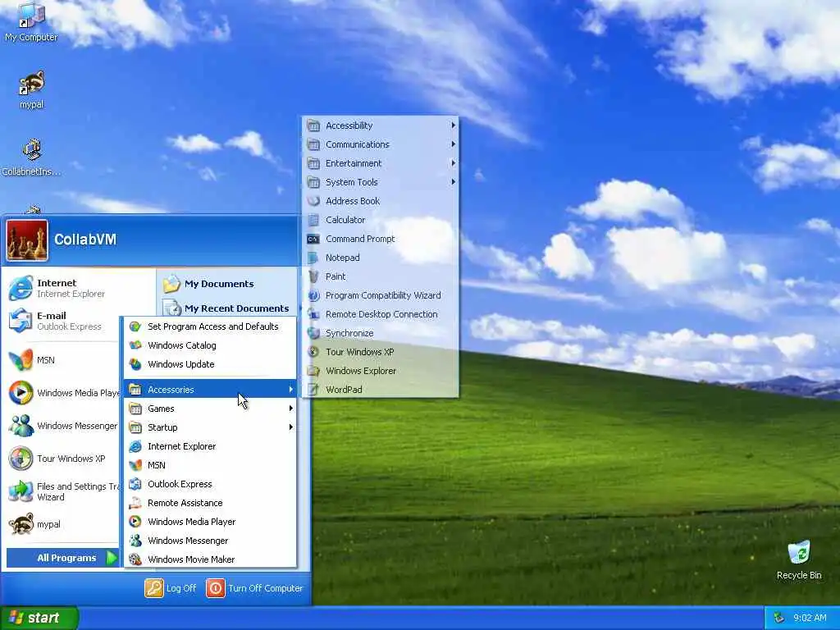840x630 pixels.
Task: Open WordPad from the Accessories submenu
Action: tap(381, 390)
